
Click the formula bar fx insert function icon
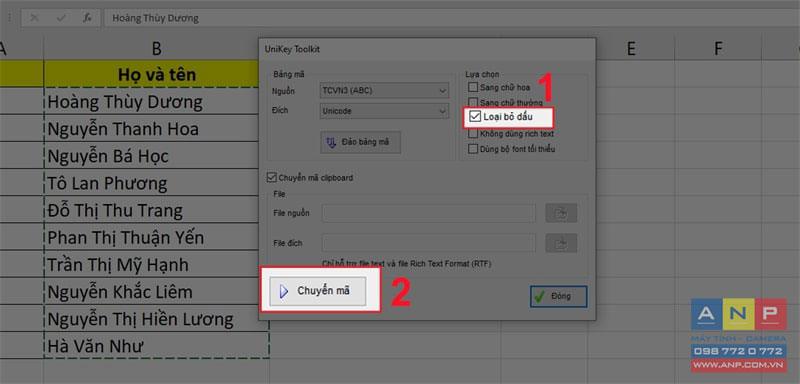pos(88,18)
